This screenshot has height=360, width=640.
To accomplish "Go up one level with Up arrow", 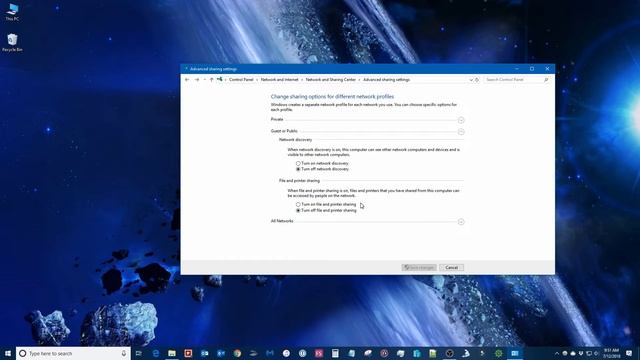I will (x=211, y=80).
